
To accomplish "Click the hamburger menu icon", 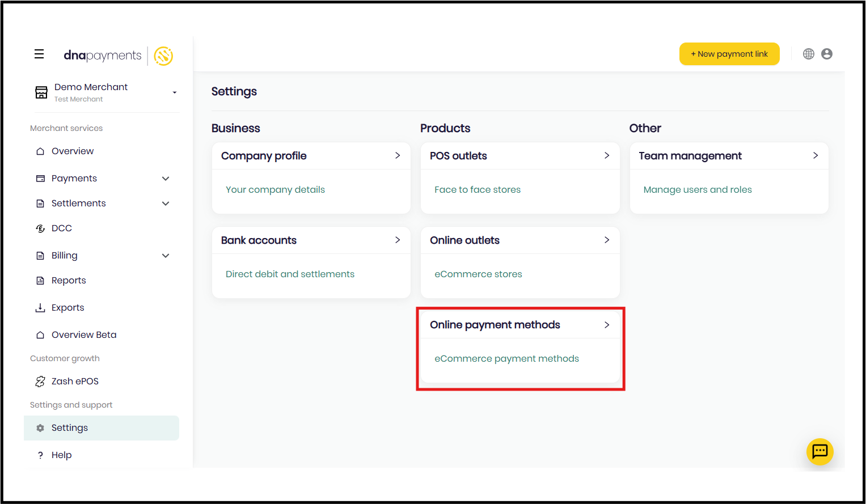I will 39,54.
